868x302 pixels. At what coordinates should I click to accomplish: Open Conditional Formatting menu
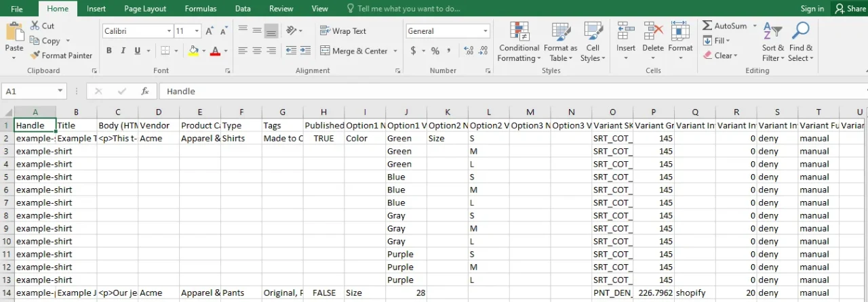[519, 42]
